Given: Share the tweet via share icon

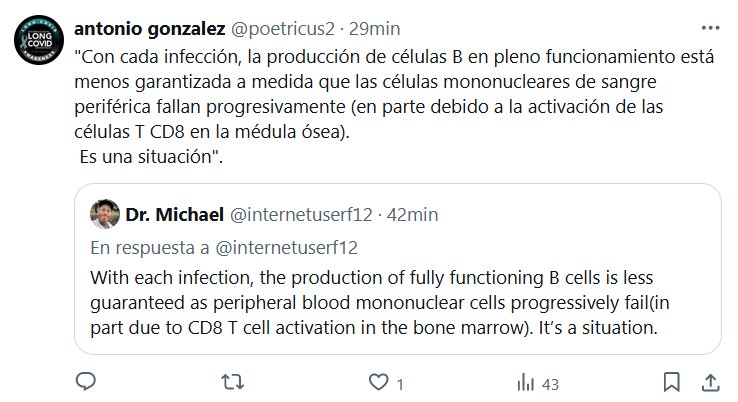Looking at the screenshot, I should point(710,382).
